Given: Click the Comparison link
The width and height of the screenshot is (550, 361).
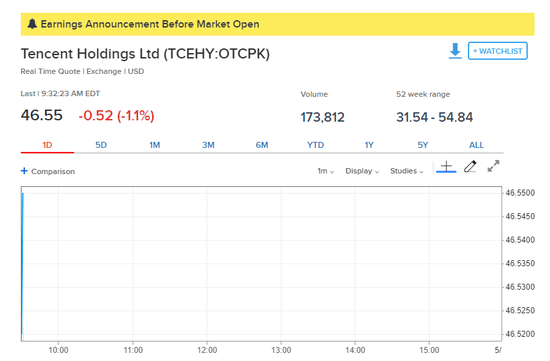Looking at the screenshot, I should [53, 171].
